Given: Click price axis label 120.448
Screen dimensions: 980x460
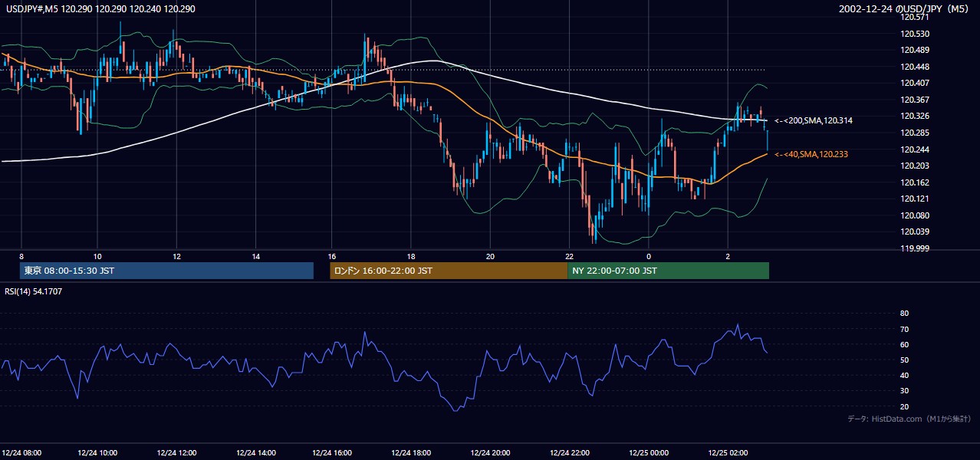Looking at the screenshot, I should tap(916, 67).
